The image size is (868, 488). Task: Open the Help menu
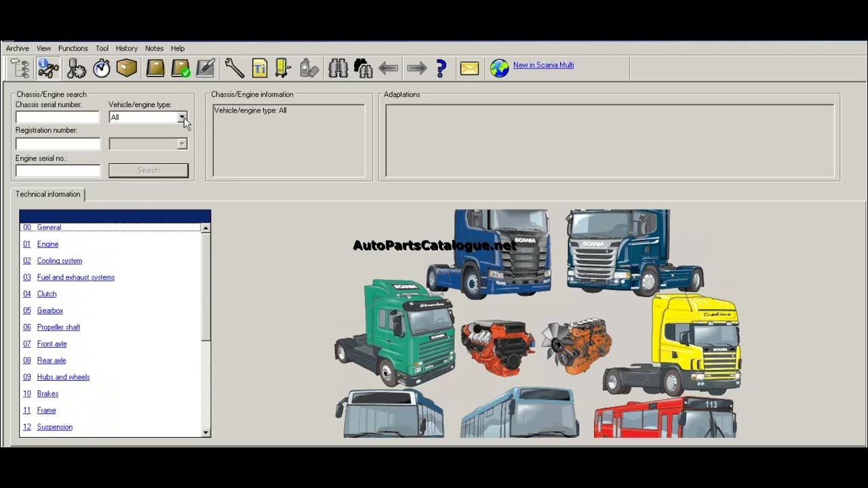point(178,48)
